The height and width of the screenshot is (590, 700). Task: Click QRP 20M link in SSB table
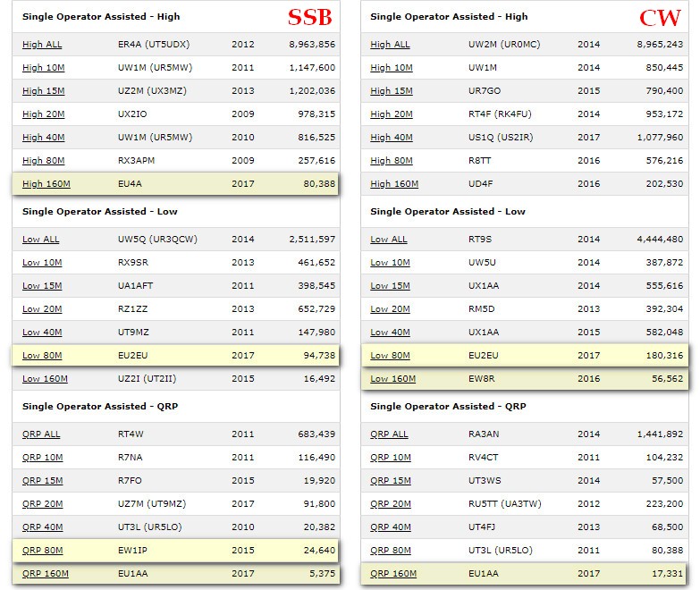[43, 504]
